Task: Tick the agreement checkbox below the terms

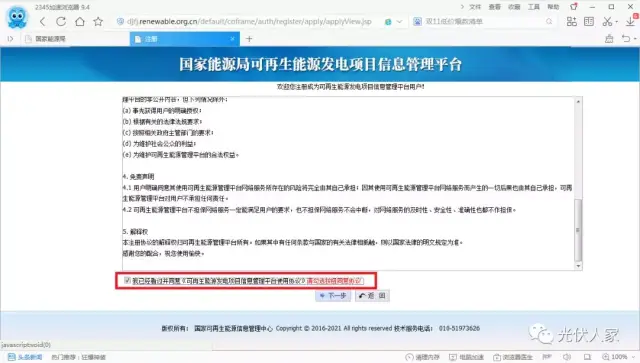Action: [127, 281]
